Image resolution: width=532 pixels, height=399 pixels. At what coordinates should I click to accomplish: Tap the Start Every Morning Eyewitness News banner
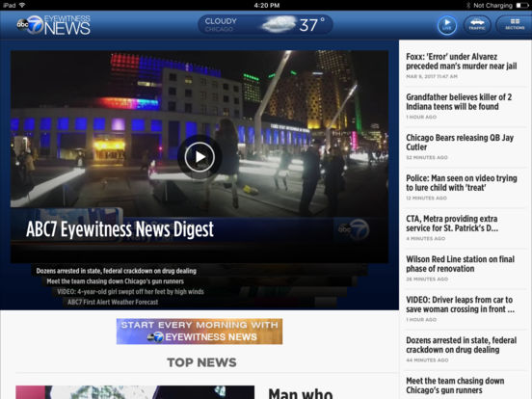coord(199,332)
